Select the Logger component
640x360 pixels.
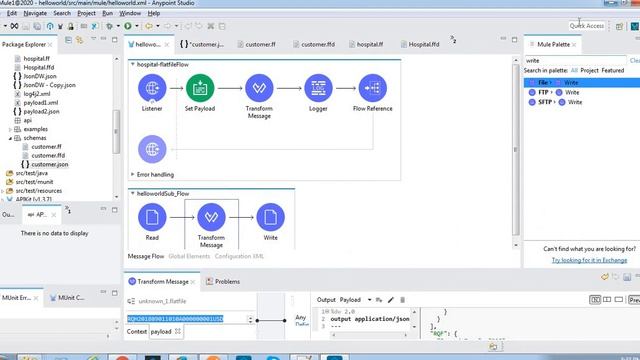(318, 88)
